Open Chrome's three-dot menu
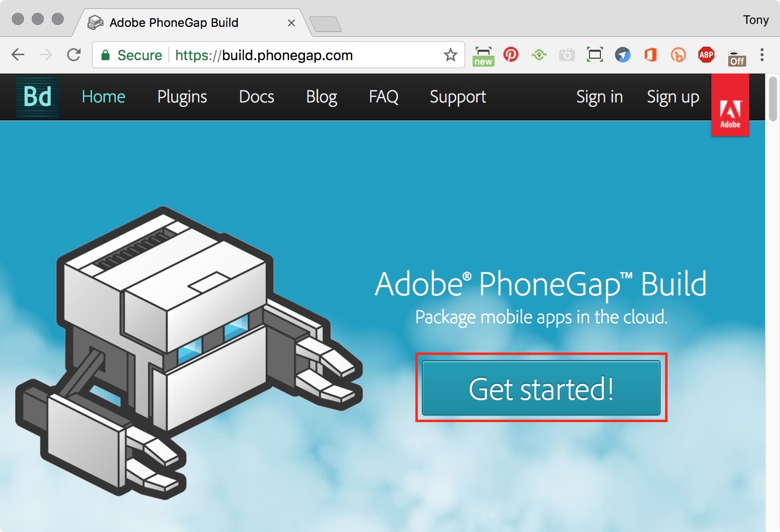This screenshot has height=532, width=780. (762, 55)
